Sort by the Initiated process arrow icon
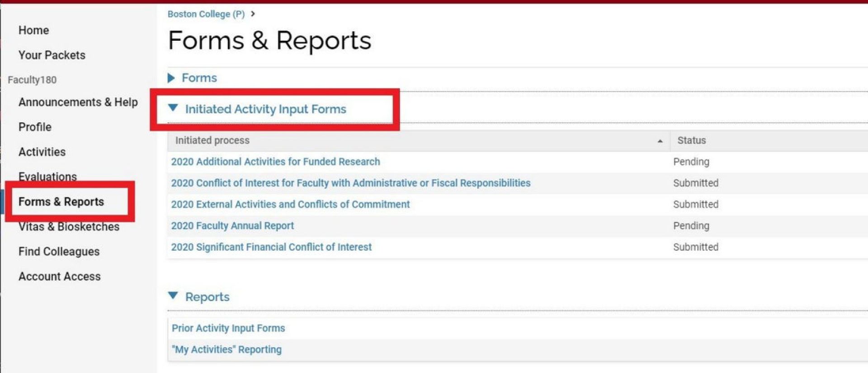Image resolution: width=868 pixels, height=373 pixels. tap(660, 141)
